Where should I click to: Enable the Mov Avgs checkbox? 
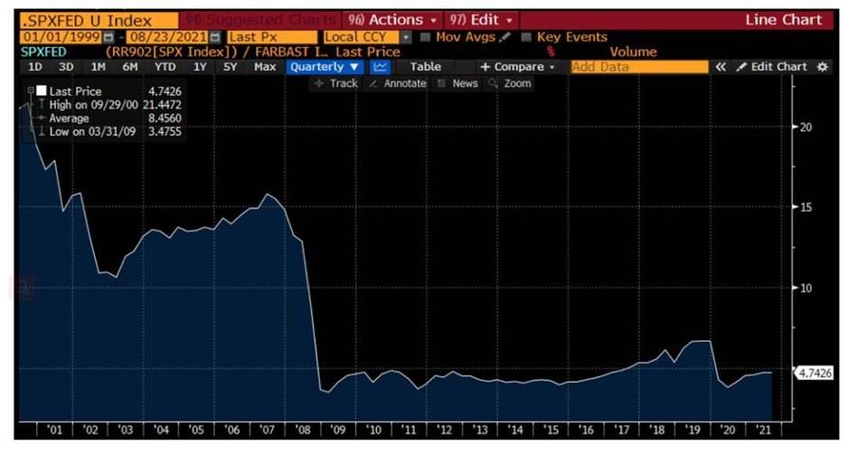426,37
